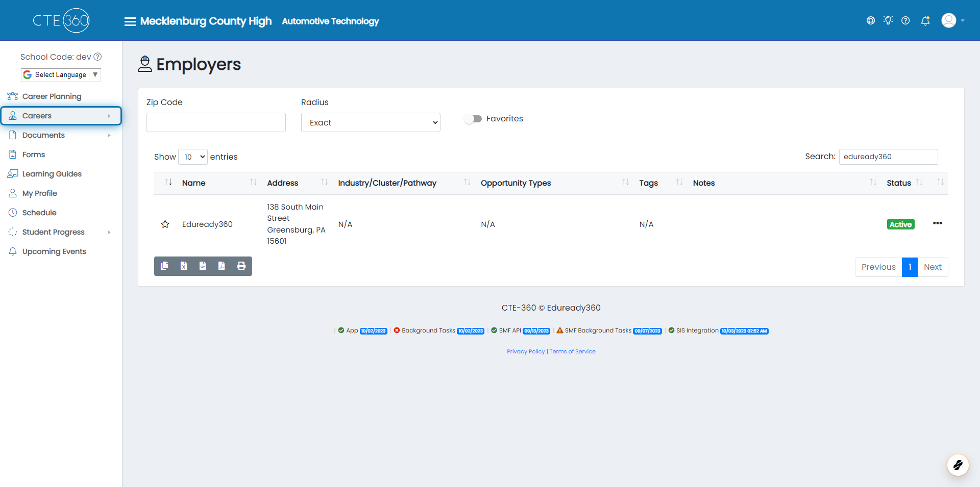Image resolution: width=980 pixels, height=487 pixels.
Task: Click the lightbulb ideas icon
Action: (x=888, y=20)
